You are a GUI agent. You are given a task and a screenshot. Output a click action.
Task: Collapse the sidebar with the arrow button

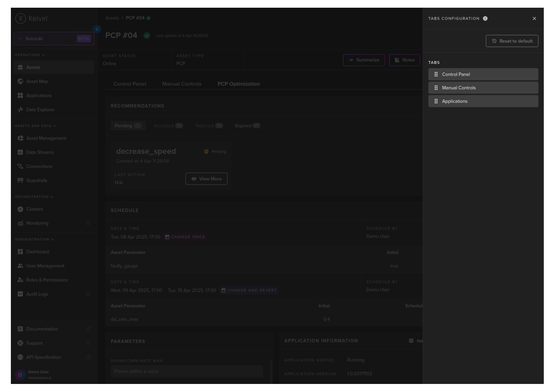tap(97, 29)
